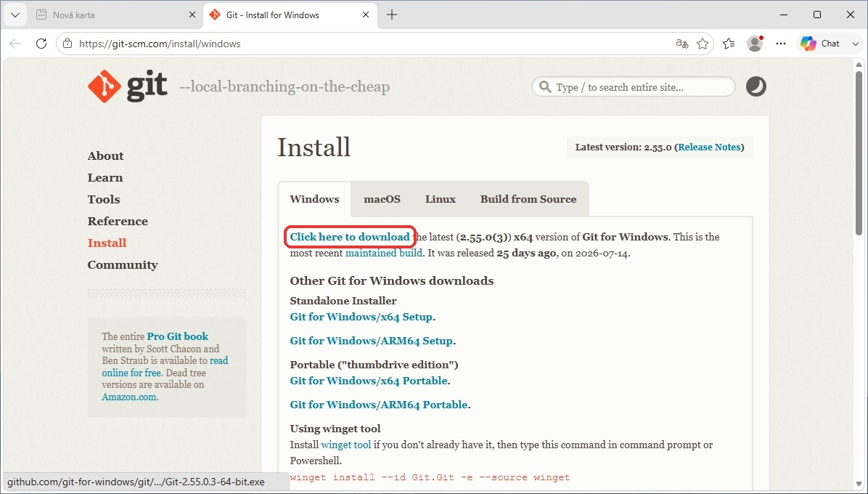Screen dimensions: 868x494
Task: Open the Release Notes link
Action: tap(709, 147)
